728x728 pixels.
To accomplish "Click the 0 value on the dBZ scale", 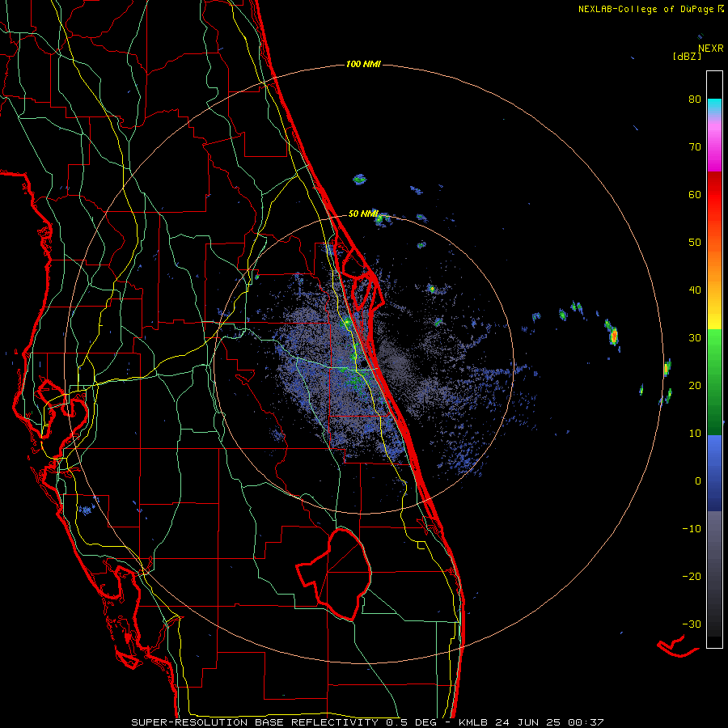I will 697,481.
